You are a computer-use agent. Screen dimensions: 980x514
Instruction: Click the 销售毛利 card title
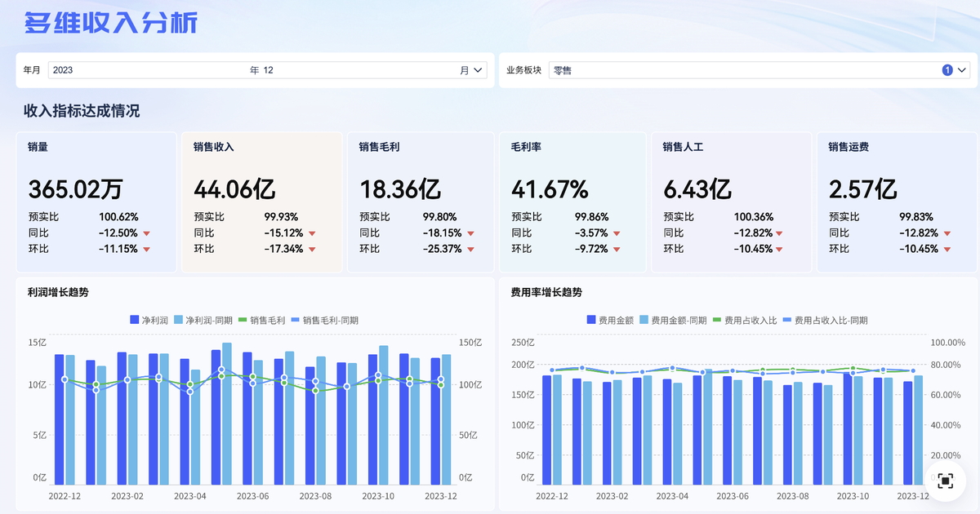pyautogui.click(x=379, y=148)
